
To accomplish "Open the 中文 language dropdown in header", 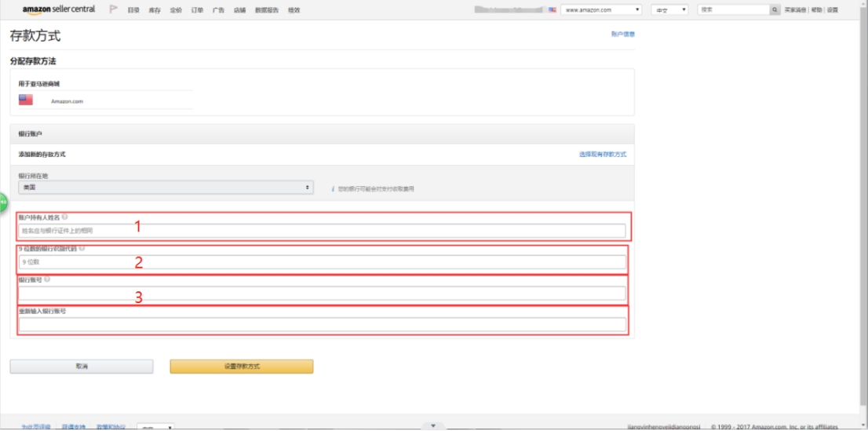I will [669, 9].
